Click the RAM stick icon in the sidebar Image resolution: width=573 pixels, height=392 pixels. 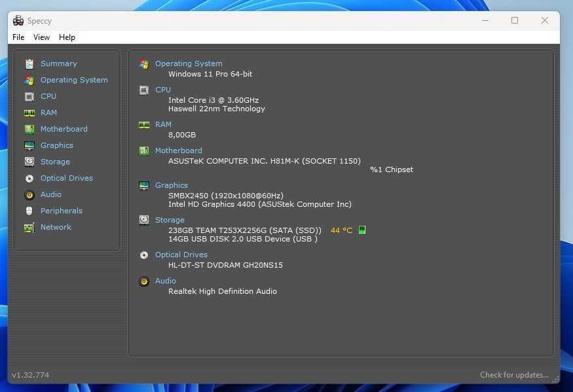[29, 113]
